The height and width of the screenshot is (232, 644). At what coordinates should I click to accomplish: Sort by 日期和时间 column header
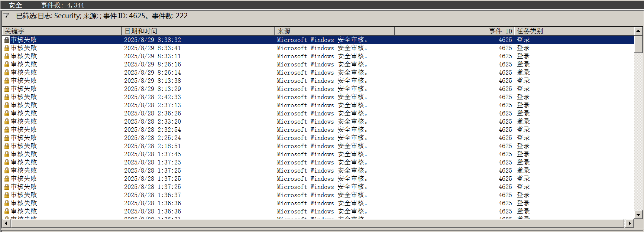click(198, 31)
